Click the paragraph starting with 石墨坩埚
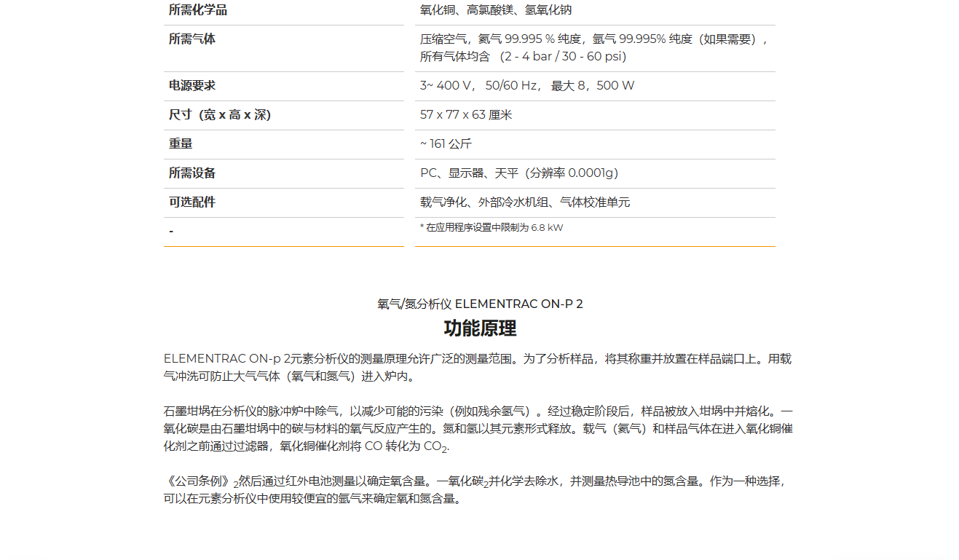 point(478,429)
